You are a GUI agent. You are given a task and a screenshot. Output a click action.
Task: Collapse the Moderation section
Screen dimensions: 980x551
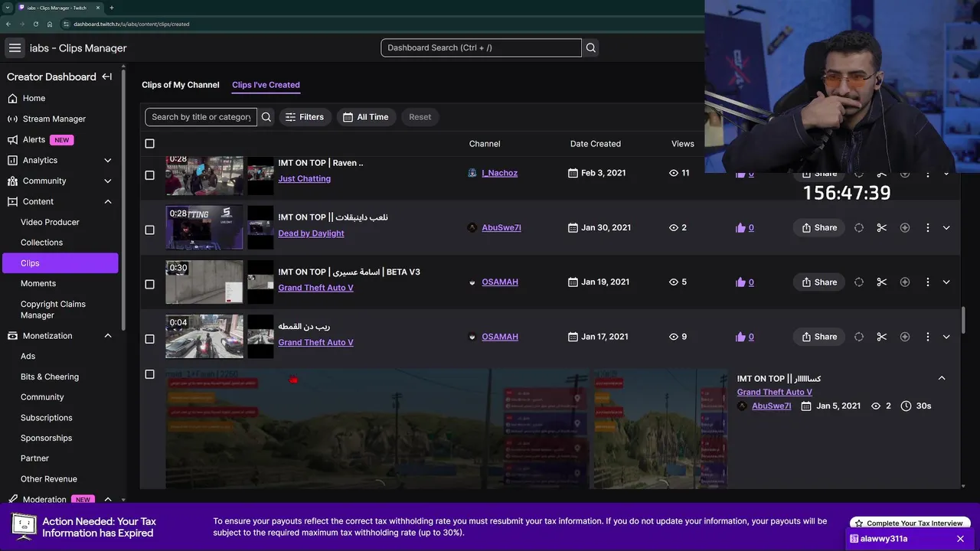tap(107, 499)
